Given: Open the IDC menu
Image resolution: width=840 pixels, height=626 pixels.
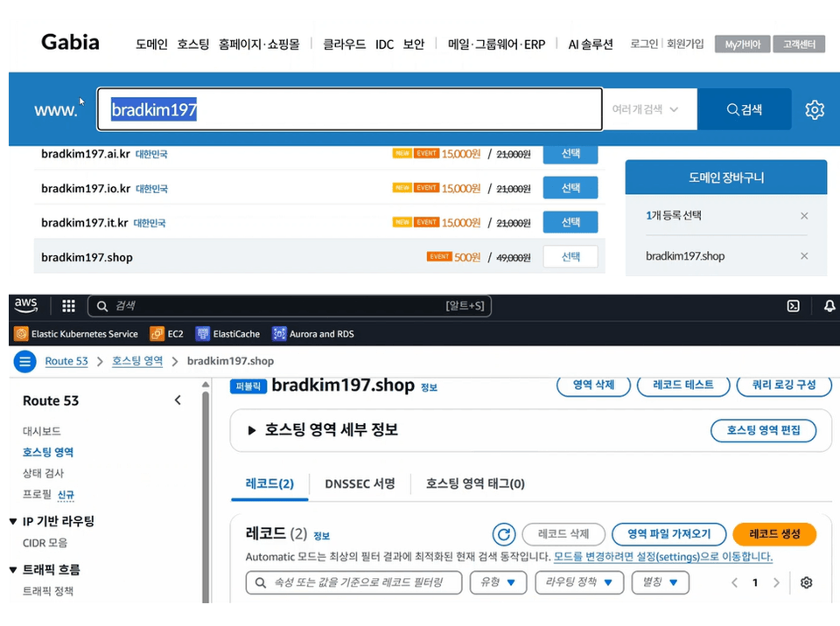Looking at the screenshot, I should [384, 45].
